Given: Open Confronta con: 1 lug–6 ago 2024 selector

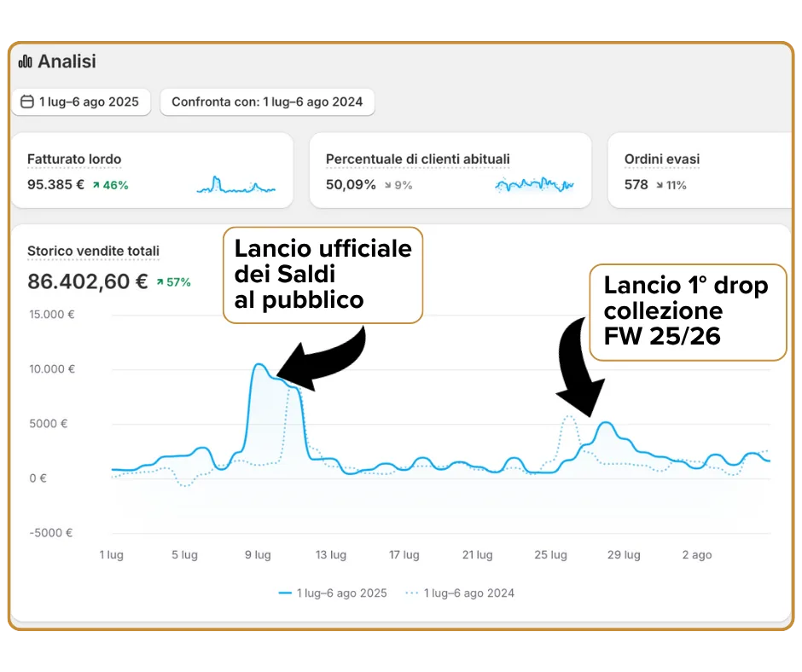Looking at the screenshot, I should [267, 101].
